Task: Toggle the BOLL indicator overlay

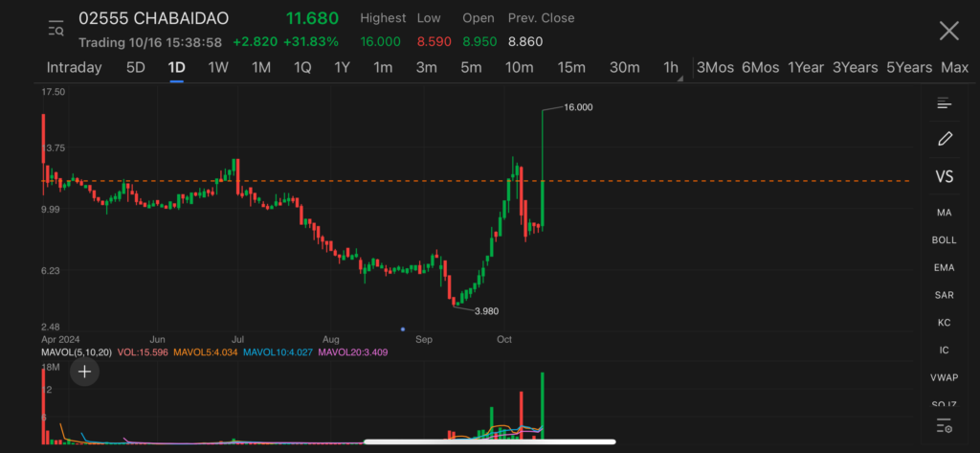Action: click(x=945, y=240)
